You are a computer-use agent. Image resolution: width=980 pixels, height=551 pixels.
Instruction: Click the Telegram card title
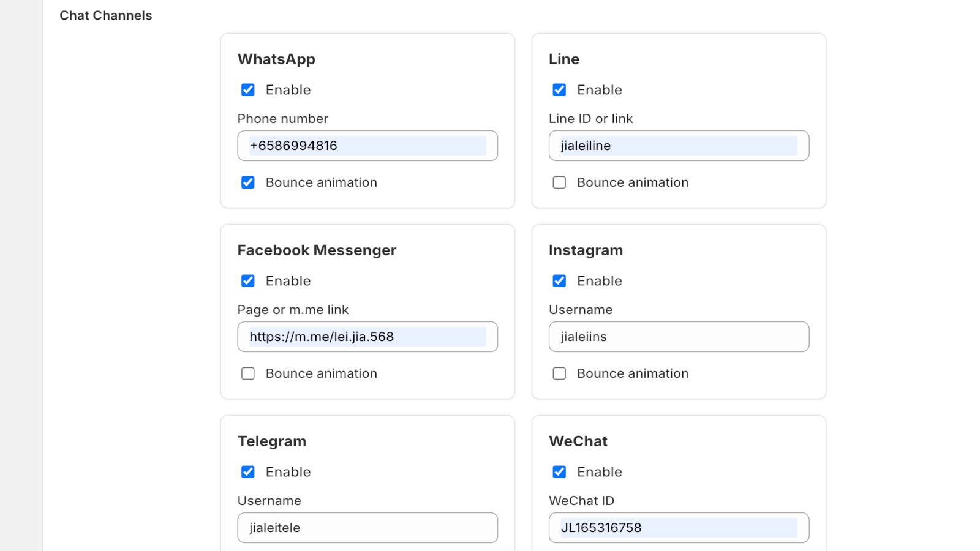272,441
